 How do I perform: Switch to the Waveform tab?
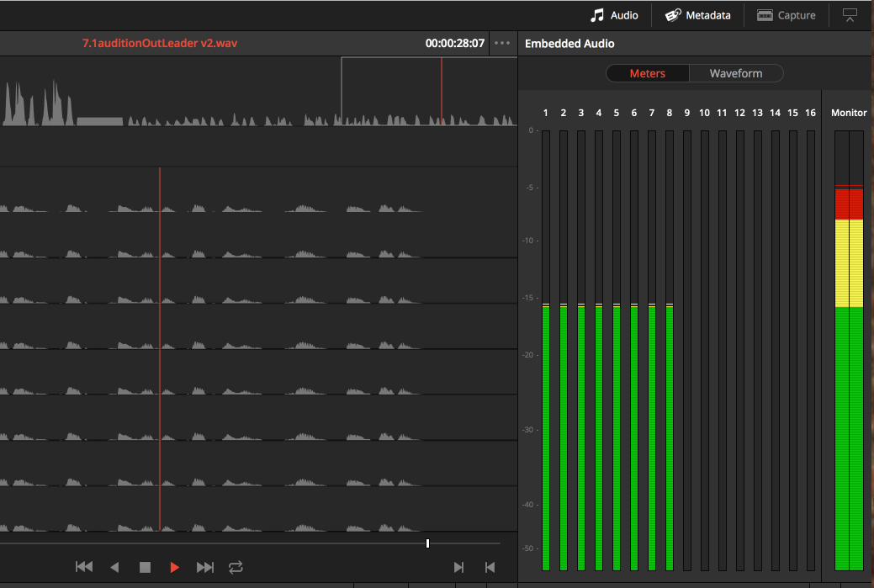[736, 73]
